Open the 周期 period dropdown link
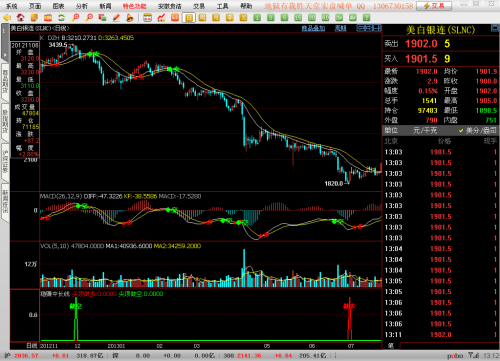 (x=340, y=29)
